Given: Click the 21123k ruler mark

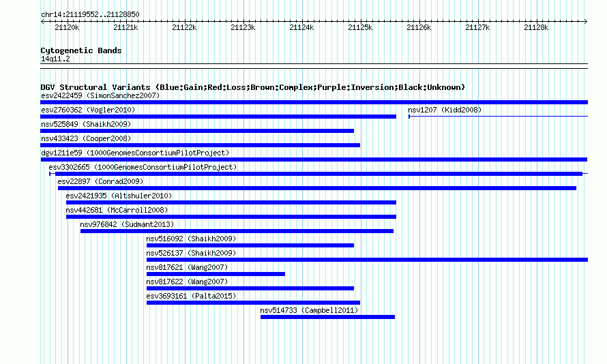Looking at the screenshot, I should pyautogui.click(x=243, y=27).
